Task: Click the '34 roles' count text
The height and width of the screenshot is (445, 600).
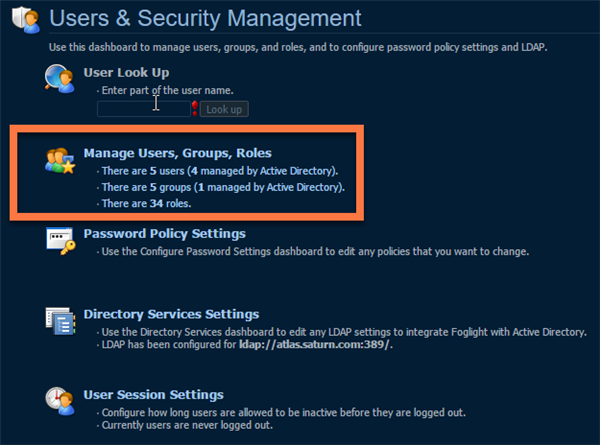Action: click(x=170, y=203)
